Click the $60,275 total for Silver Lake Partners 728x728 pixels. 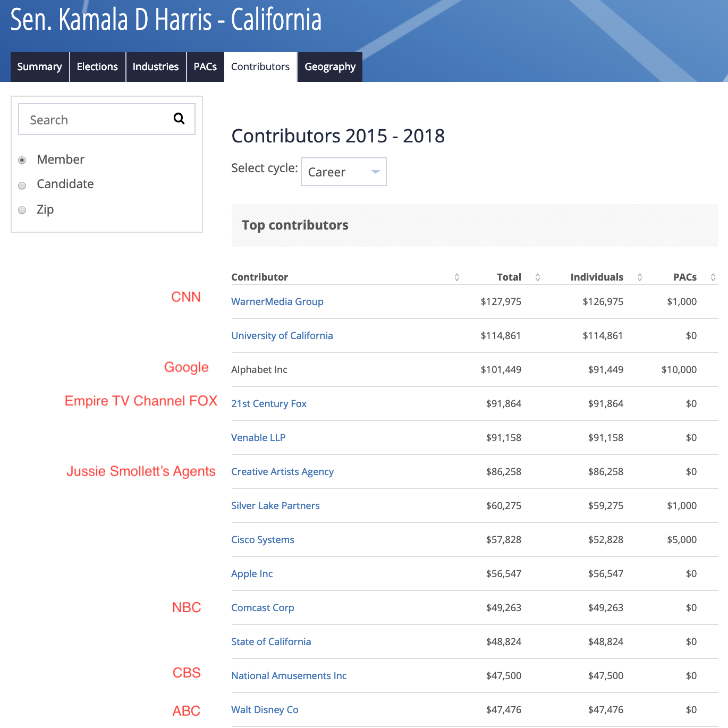(504, 506)
